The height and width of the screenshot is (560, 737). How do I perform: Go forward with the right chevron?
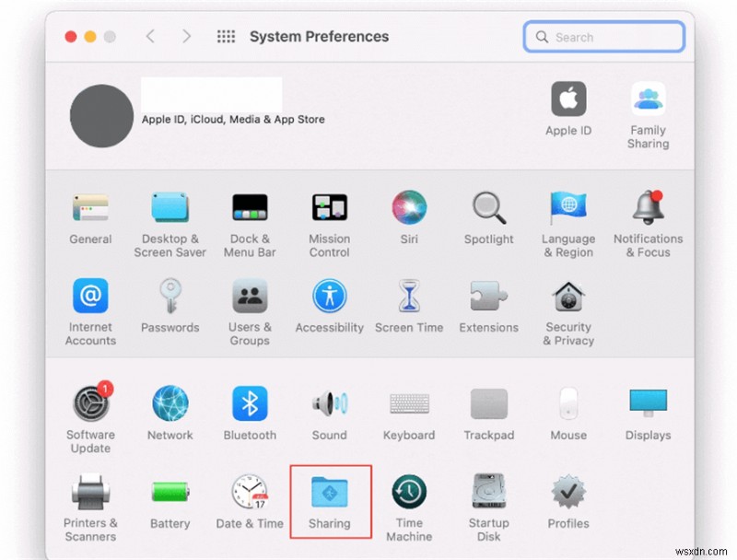click(187, 36)
